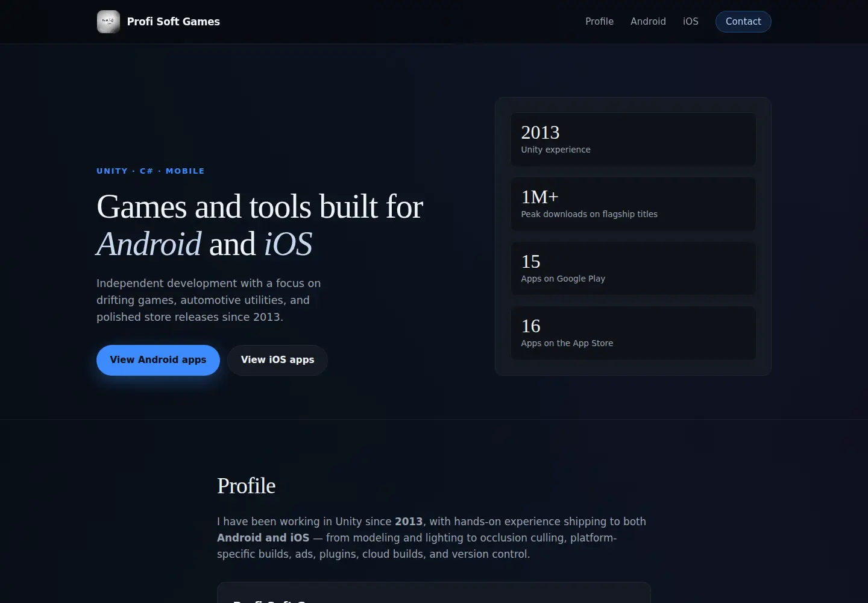Screen dimensions: 868x603
Task: Click the Profi Soft Games logo icon
Action: [108, 22]
